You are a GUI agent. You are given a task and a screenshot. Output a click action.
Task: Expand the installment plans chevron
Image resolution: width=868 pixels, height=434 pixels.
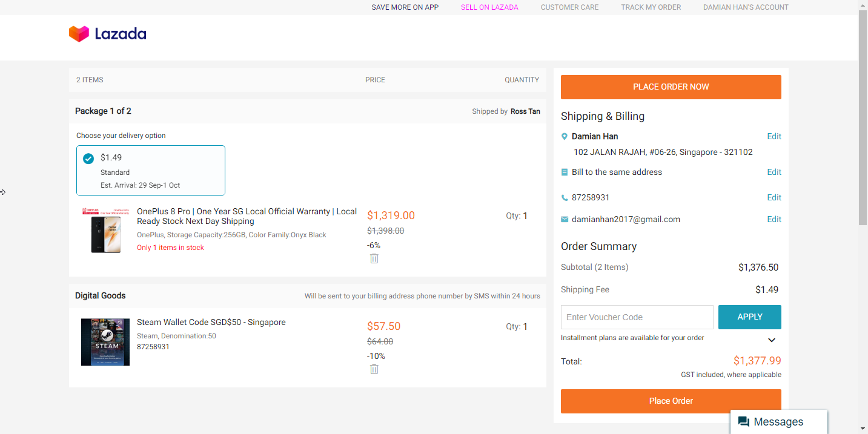click(x=772, y=340)
